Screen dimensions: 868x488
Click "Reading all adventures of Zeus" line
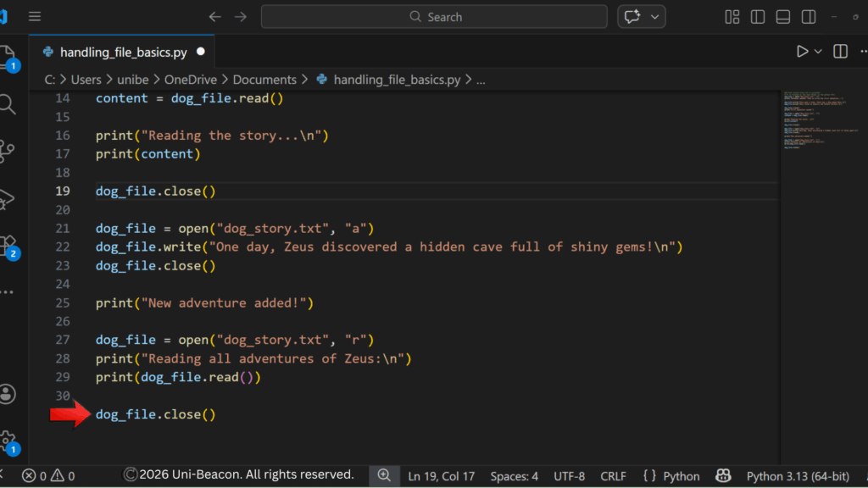(253, 358)
